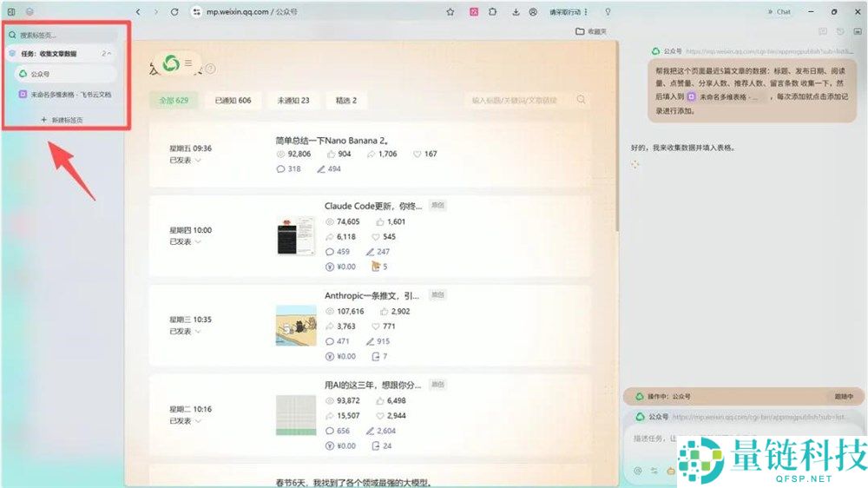Click the 描述任务 chat input field
Screen dimensions: 868x488
click(x=656, y=439)
